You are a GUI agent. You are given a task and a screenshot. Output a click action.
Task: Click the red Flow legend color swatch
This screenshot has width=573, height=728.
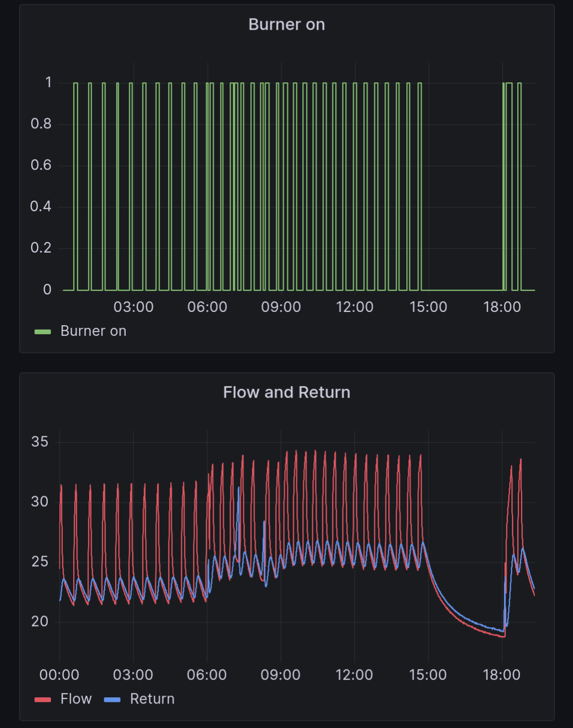tap(42, 699)
